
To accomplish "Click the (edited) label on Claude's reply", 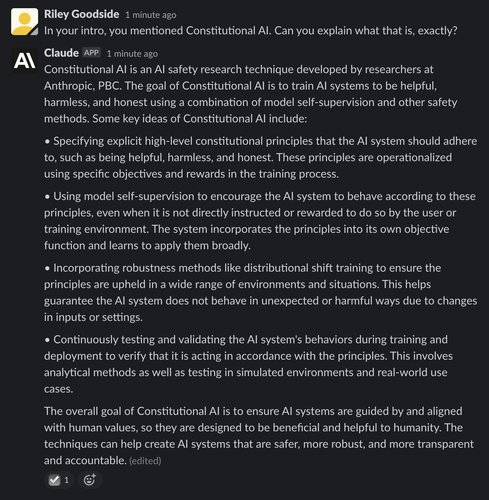I will click(x=145, y=461).
